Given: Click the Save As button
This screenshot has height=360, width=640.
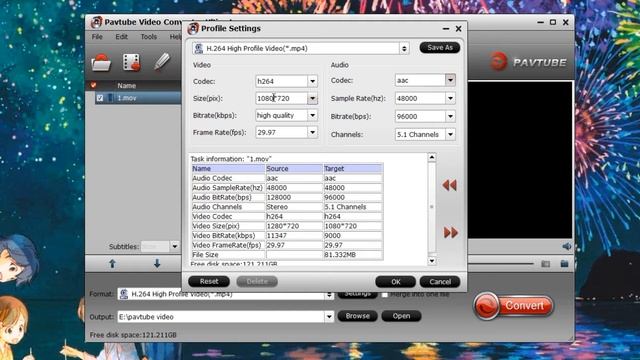Looking at the screenshot, I should point(440,48).
